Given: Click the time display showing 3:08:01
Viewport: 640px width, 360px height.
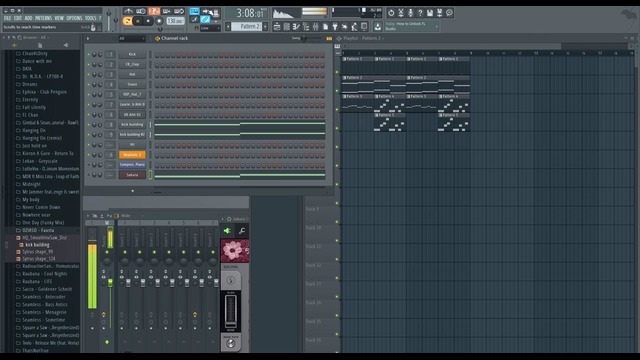Looking at the screenshot, I should point(247,13).
